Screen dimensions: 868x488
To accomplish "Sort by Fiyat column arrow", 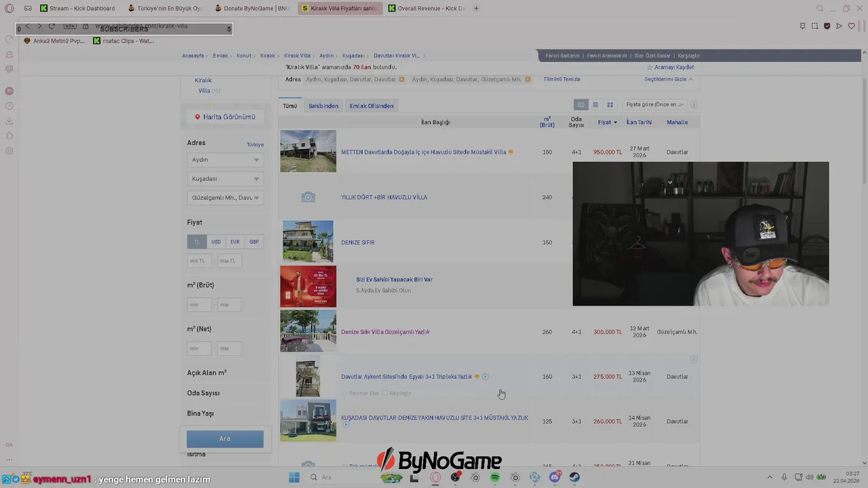I will [615, 123].
